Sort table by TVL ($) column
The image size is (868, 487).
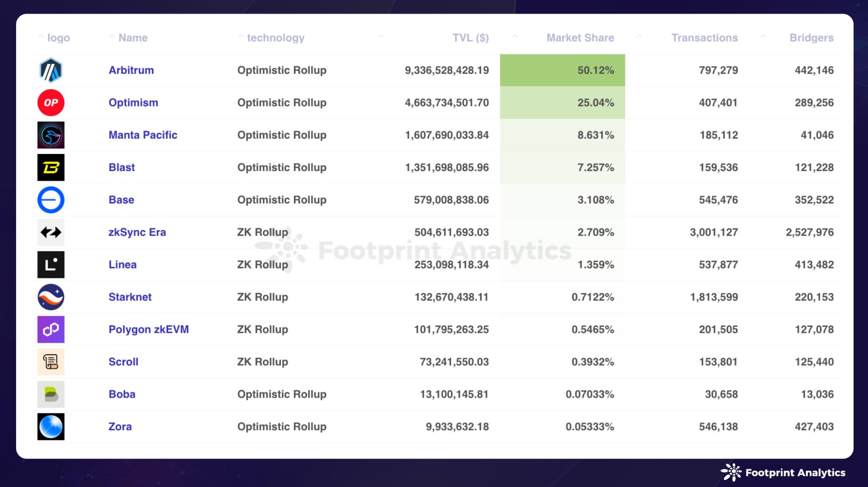(470, 38)
